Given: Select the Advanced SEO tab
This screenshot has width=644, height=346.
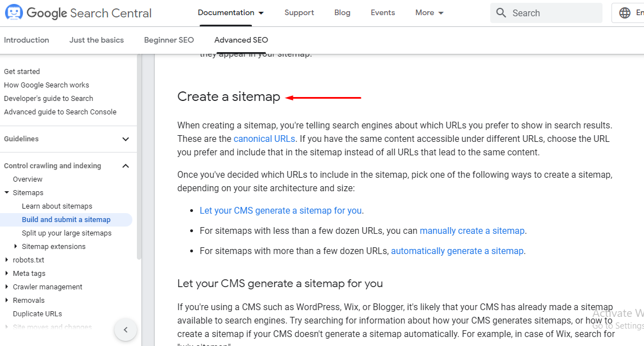Looking at the screenshot, I should tap(241, 40).
